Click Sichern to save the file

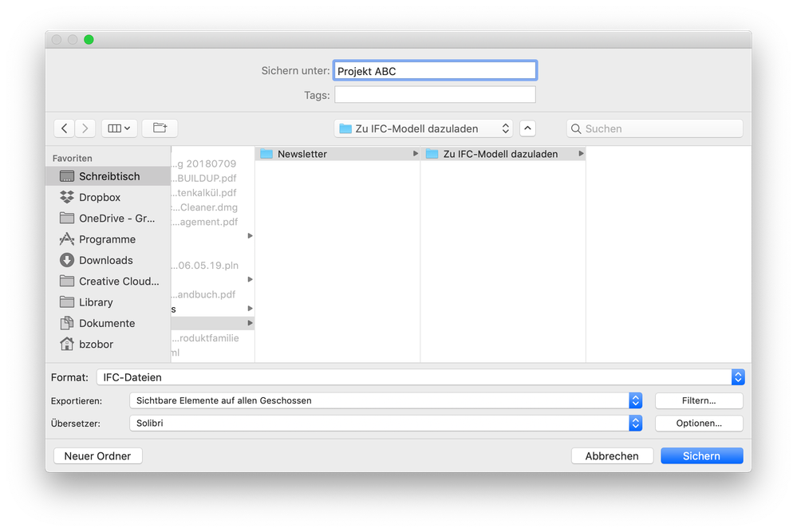701,455
